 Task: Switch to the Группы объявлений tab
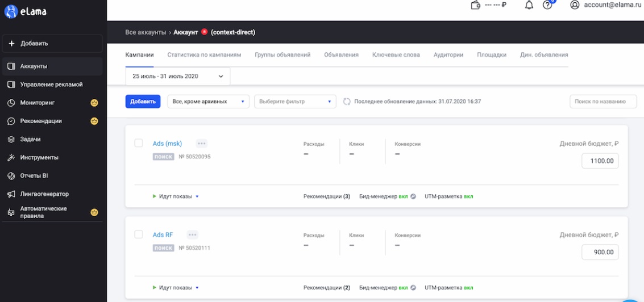(x=282, y=54)
